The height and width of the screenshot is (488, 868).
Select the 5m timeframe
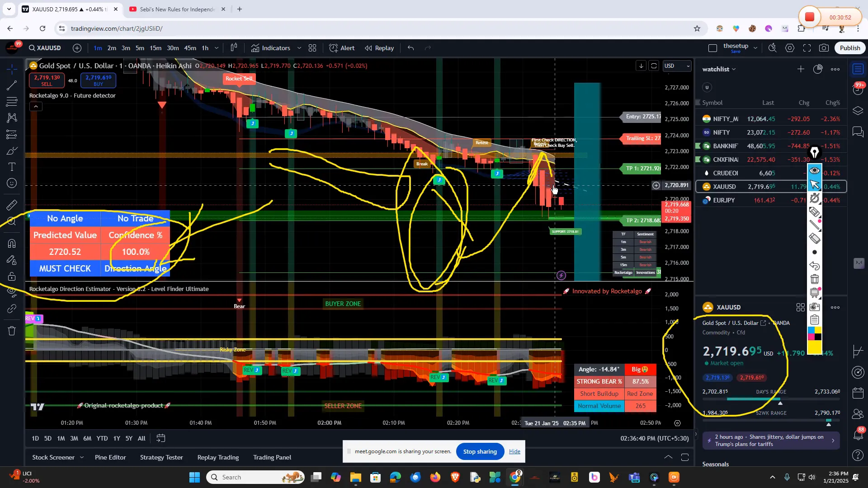[x=140, y=48]
